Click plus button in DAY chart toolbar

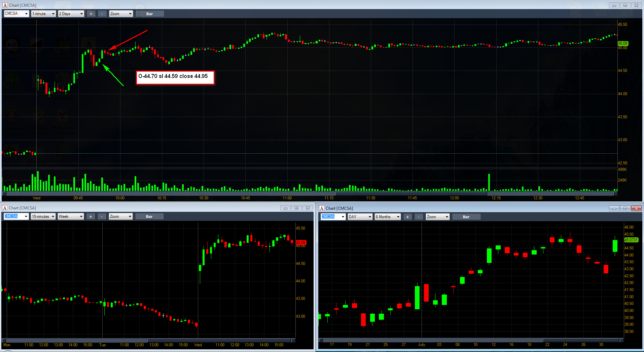(x=407, y=217)
